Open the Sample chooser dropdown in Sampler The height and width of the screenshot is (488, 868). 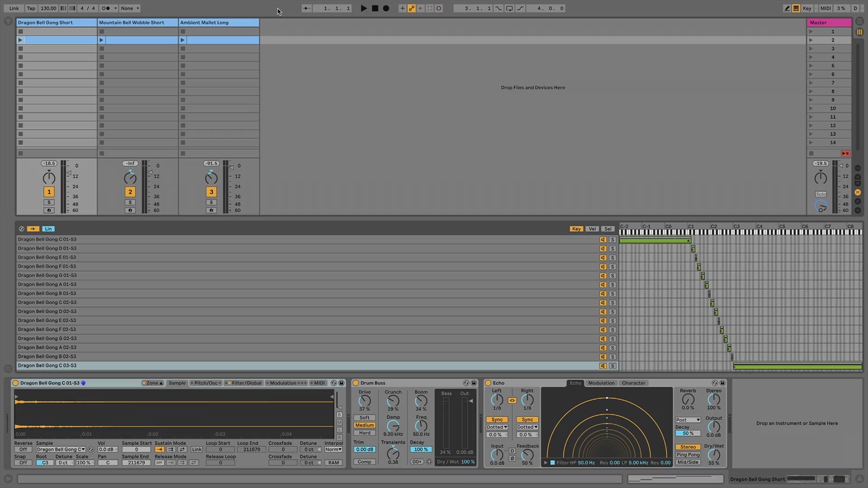click(x=61, y=450)
